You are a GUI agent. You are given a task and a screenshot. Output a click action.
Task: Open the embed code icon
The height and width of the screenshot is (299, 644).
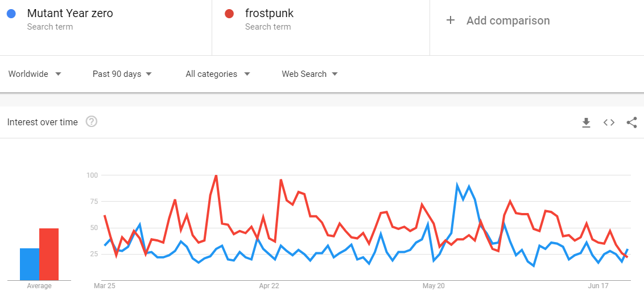coord(609,122)
